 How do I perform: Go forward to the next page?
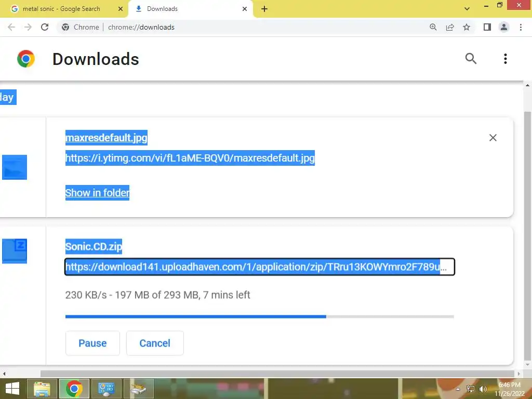point(28,27)
